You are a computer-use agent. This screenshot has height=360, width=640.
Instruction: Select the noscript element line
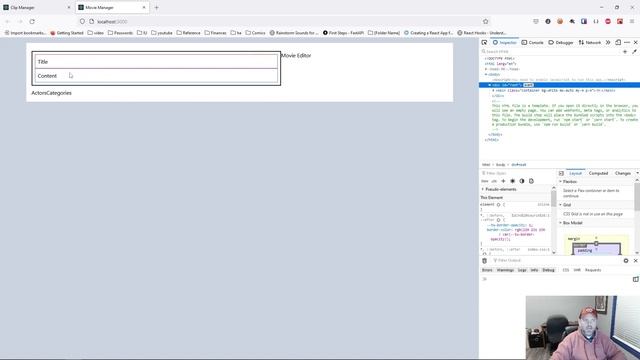(559, 80)
